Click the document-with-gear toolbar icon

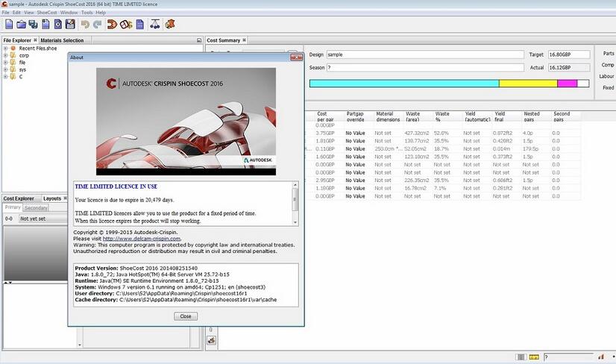tap(57, 25)
